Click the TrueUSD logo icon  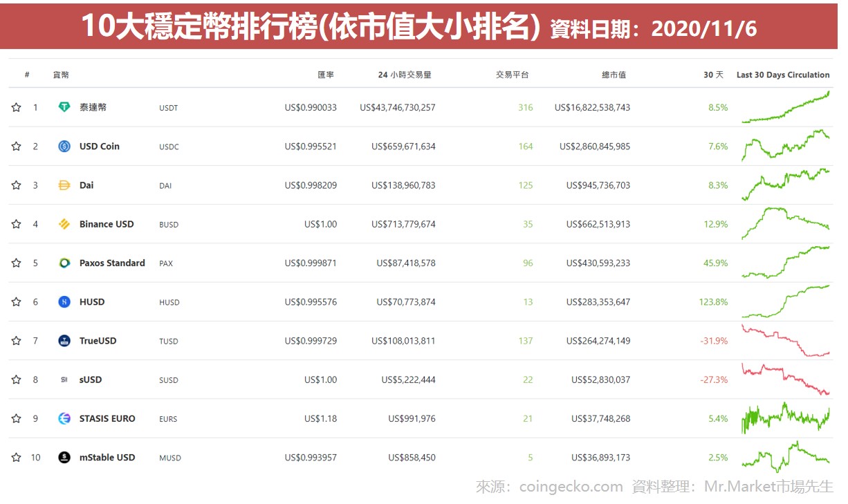point(64,341)
